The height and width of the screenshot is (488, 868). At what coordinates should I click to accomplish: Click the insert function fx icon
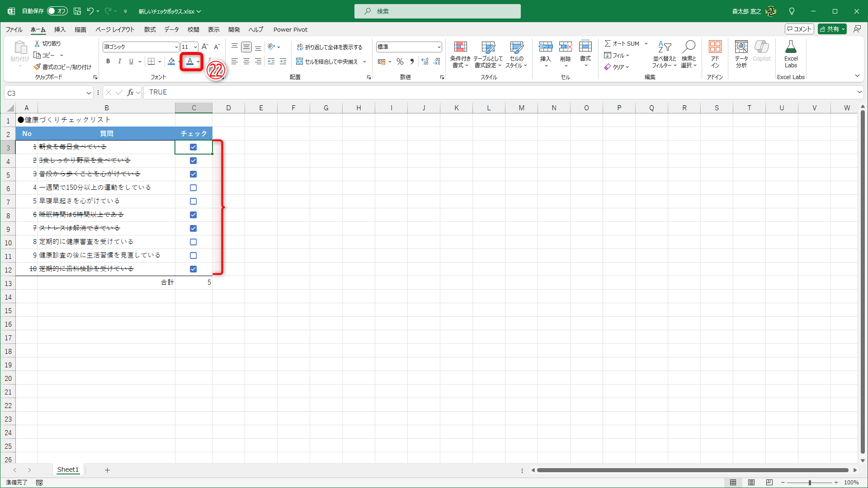tap(130, 93)
